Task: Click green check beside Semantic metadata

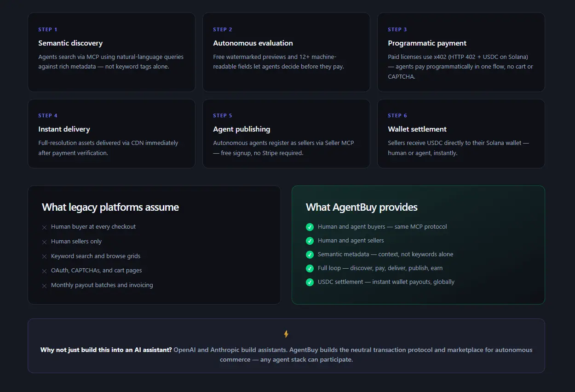Action: (310, 254)
